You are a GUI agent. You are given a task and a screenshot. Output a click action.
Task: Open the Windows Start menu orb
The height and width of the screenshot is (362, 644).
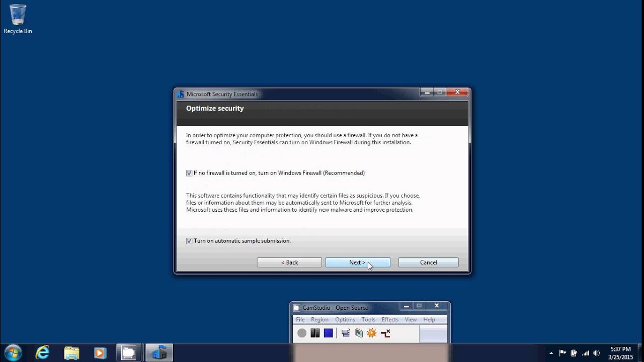click(x=13, y=352)
